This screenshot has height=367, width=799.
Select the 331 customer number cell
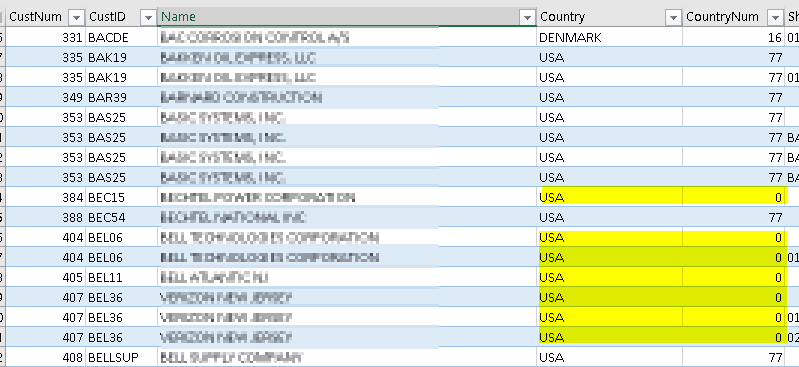pyautogui.click(x=45, y=37)
